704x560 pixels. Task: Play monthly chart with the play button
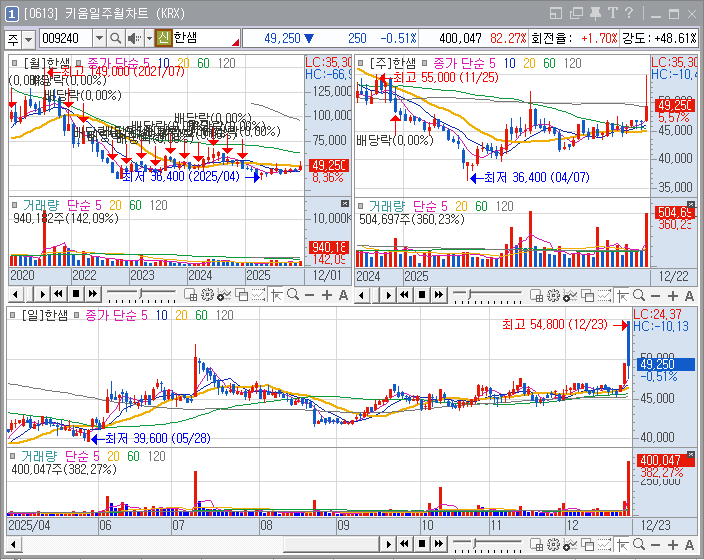(x=43, y=295)
